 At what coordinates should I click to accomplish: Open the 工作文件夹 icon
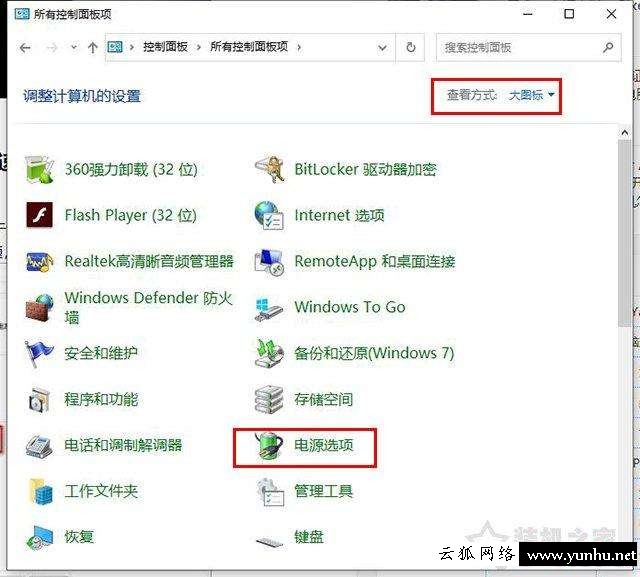tap(41, 491)
